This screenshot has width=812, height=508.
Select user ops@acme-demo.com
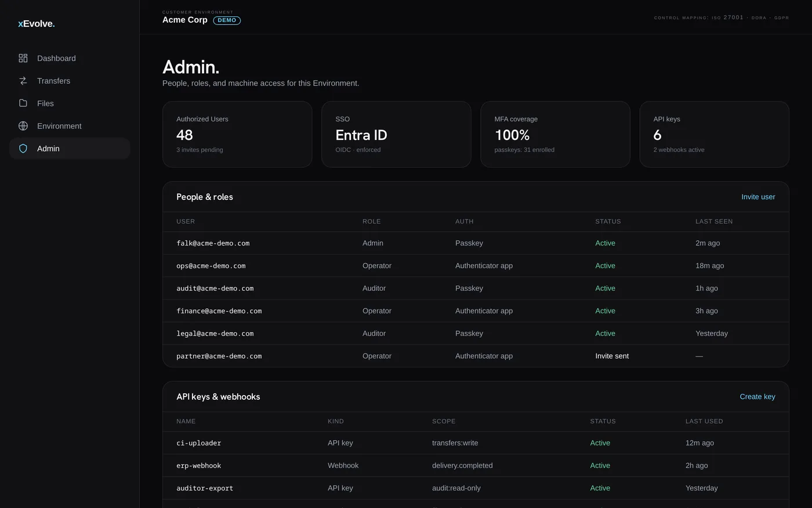tap(211, 266)
